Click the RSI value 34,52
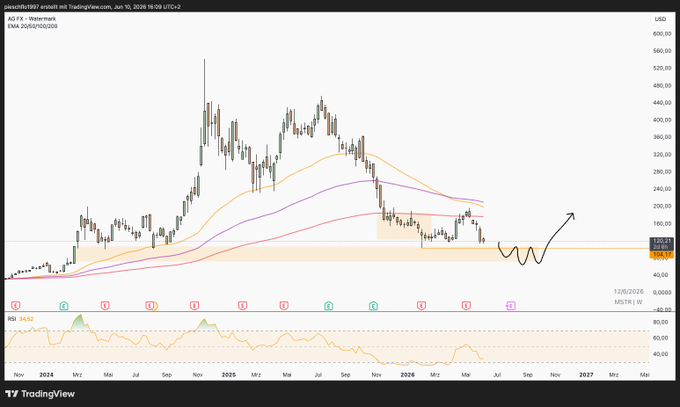 (x=26, y=319)
